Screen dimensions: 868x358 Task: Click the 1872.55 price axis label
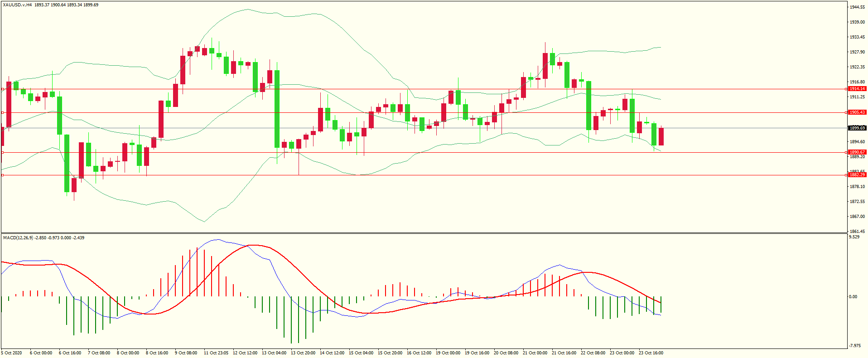point(858,202)
